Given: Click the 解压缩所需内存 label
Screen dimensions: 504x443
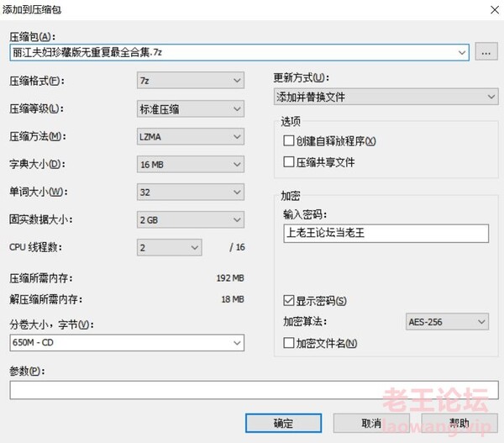Looking at the screenshot, I should pos(45,299).
